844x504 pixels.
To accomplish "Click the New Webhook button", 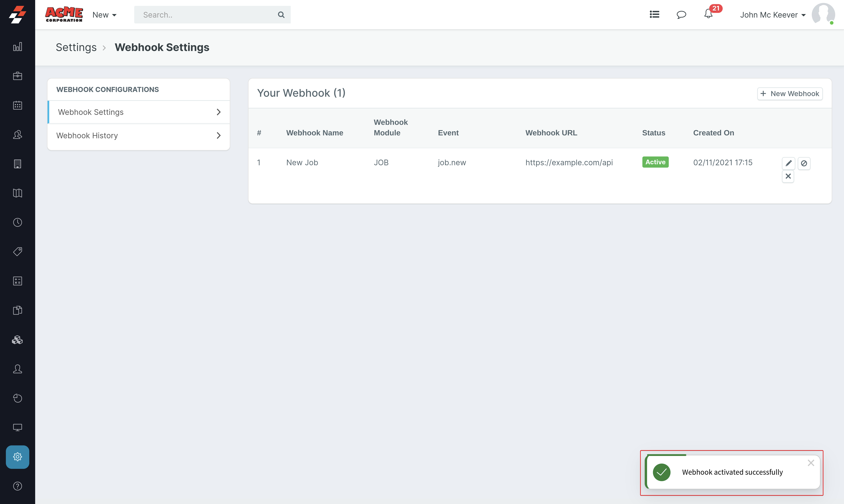I will coord(790,93).
